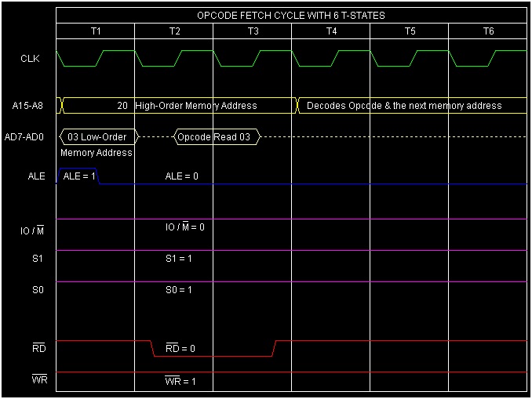Click the A15-A8 signal label

27,106
